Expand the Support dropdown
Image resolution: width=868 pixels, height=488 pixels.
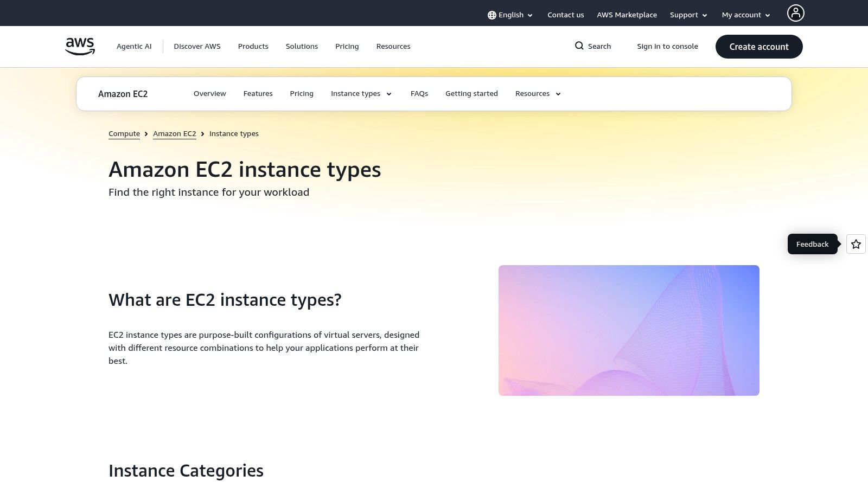coord(688,15)
